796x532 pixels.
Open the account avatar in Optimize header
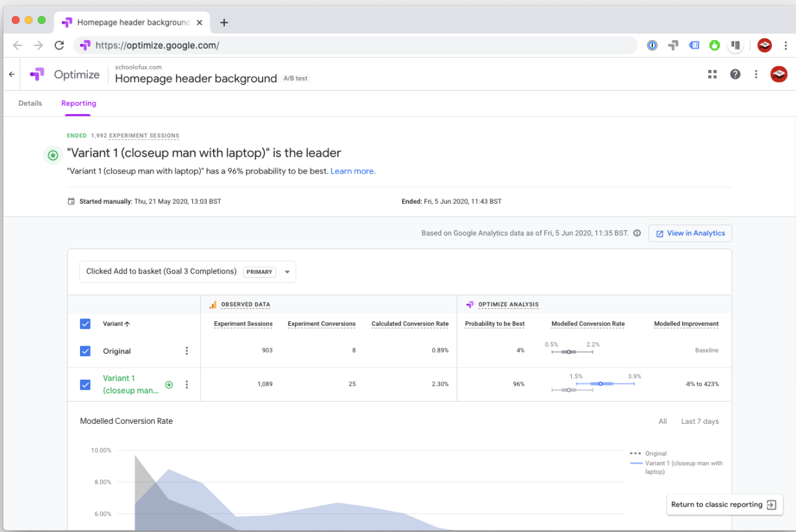(x=778, y=74)
